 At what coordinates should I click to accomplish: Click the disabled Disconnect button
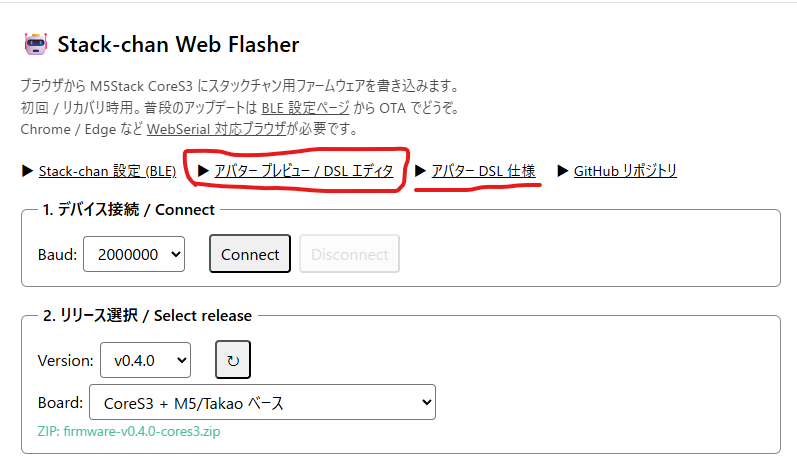[x=349, y=254]
